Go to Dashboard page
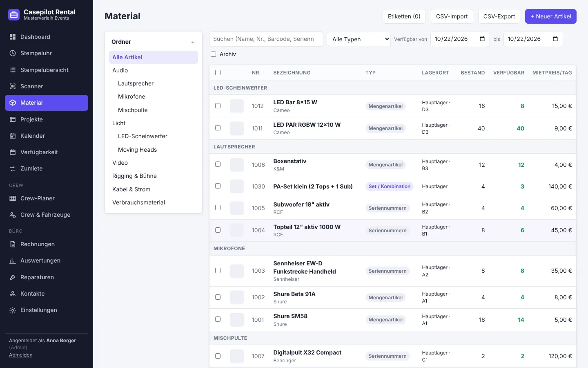Screen dimensions: 588x368 [47, 37]
